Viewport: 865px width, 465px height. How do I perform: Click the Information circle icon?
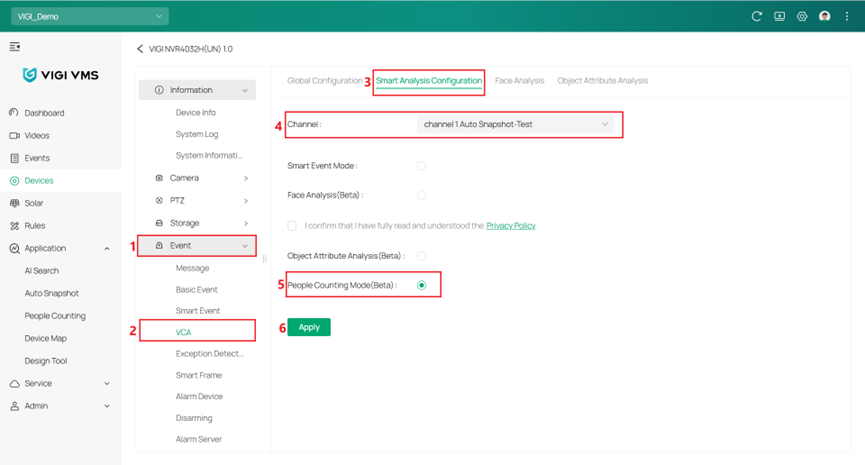159,90
